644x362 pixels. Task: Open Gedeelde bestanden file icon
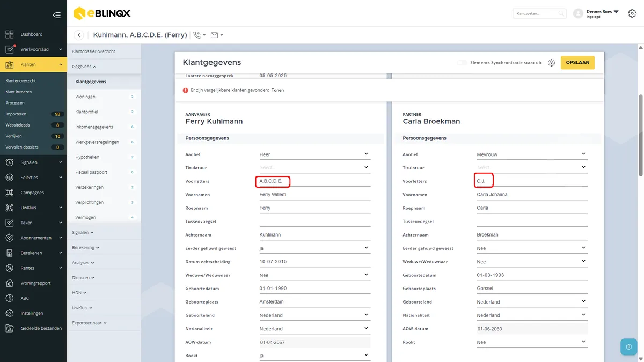click(10, 328)
